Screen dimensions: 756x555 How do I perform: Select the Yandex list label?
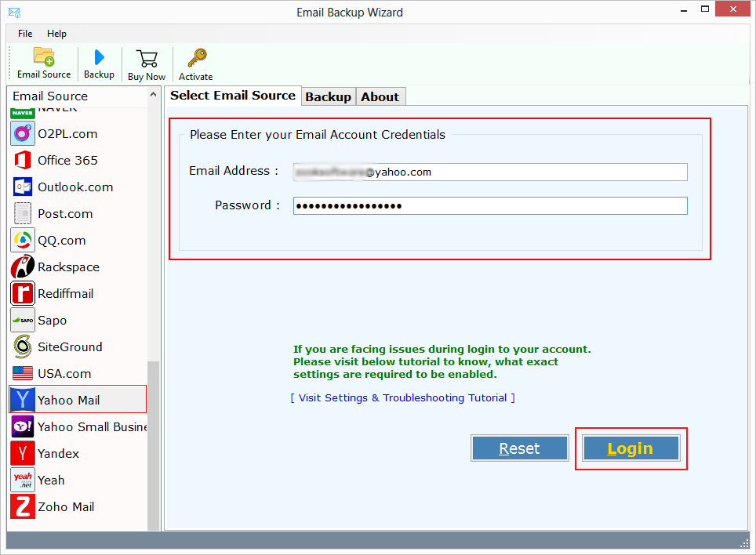point(58,454)
